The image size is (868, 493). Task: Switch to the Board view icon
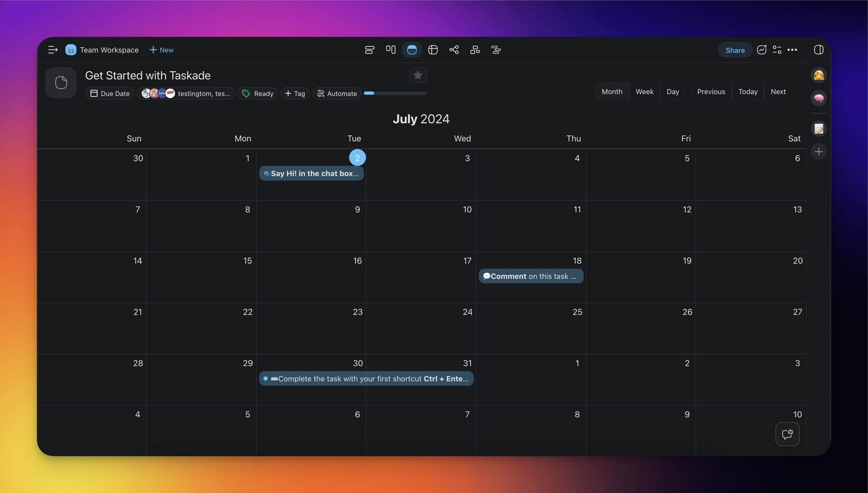click(x=390, y=50)
